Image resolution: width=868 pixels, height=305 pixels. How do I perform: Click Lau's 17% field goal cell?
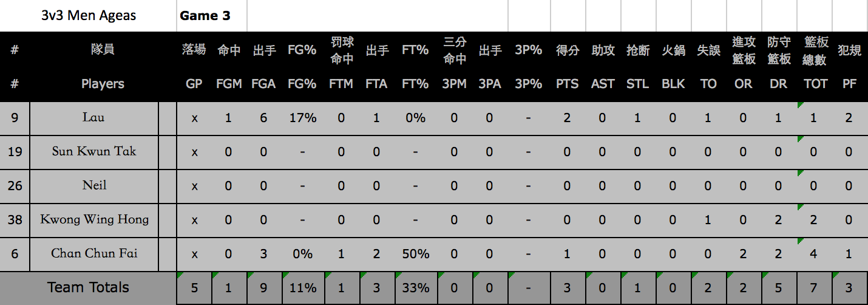(302, 118)
